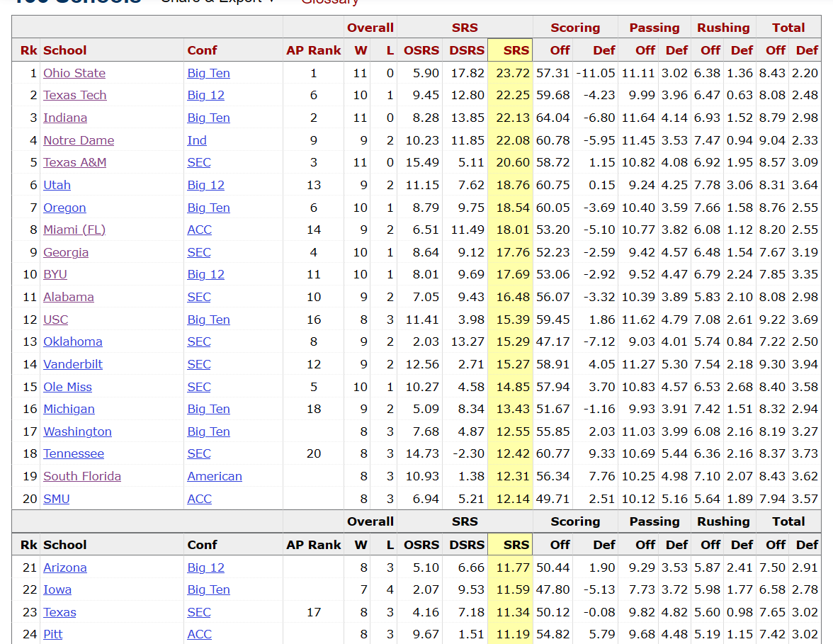Viewport: 833px width, 644px height.
Task: Open the Oregon school page
Action: [65, 208]
